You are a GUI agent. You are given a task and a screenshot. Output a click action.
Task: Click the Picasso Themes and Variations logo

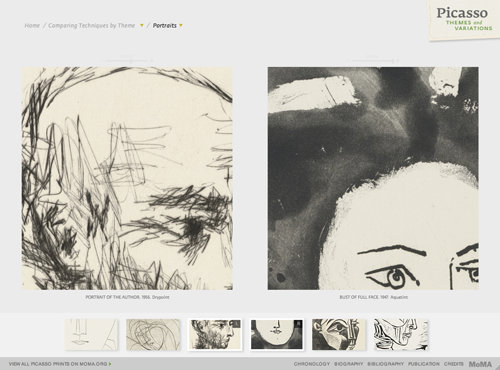pyautogui.click(x=464, y=19)
